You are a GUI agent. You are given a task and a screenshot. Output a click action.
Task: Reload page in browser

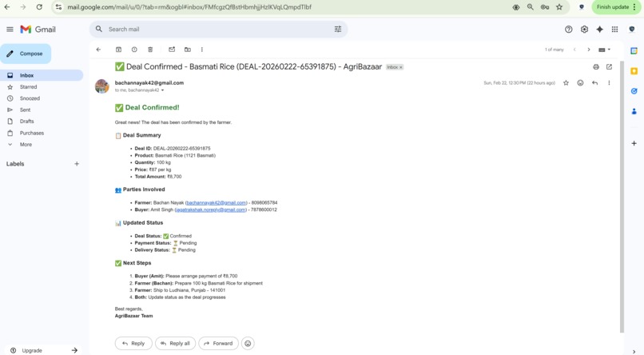tap(39, 7)
